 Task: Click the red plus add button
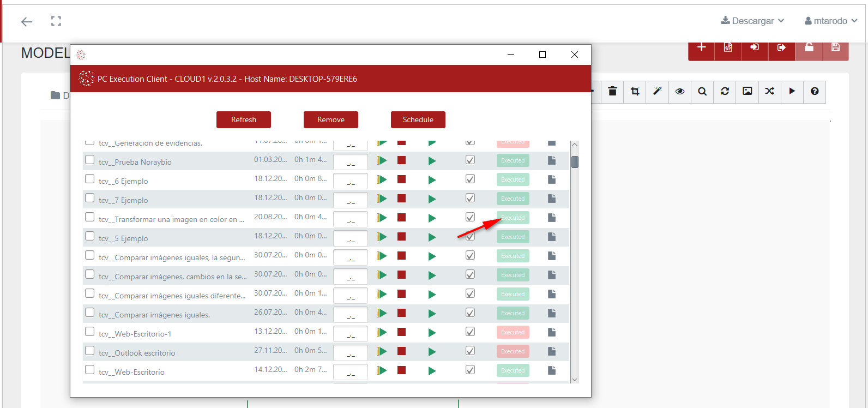(701, 47)
